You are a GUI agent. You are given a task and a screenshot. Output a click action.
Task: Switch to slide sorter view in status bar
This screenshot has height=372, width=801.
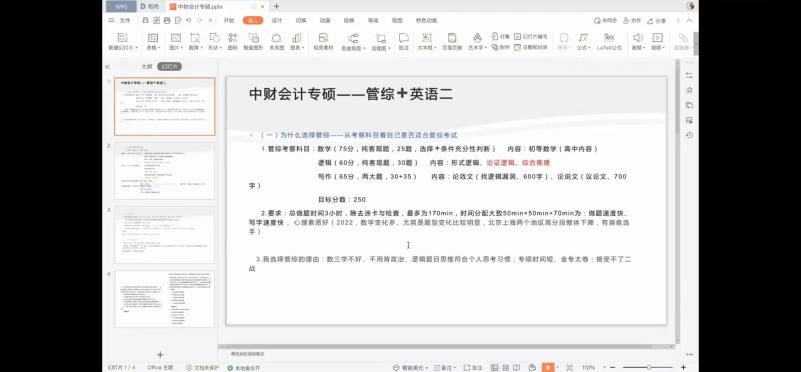(x=506, y=367)
